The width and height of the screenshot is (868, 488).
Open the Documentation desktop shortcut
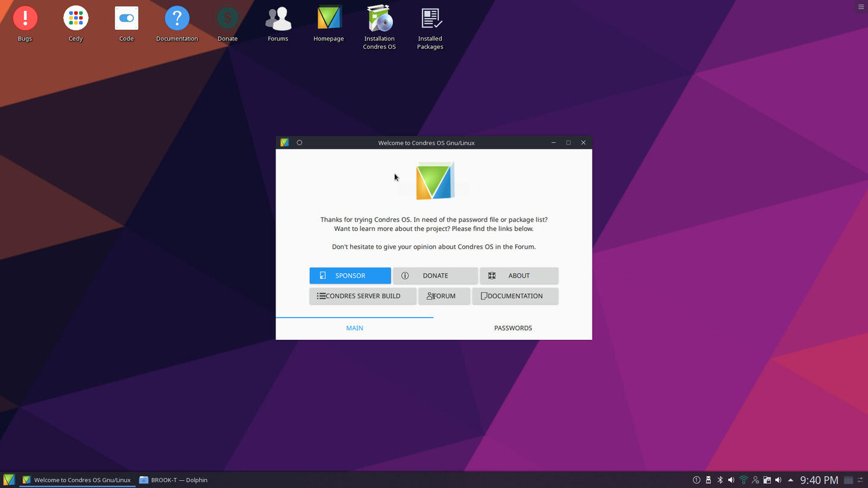177,24
